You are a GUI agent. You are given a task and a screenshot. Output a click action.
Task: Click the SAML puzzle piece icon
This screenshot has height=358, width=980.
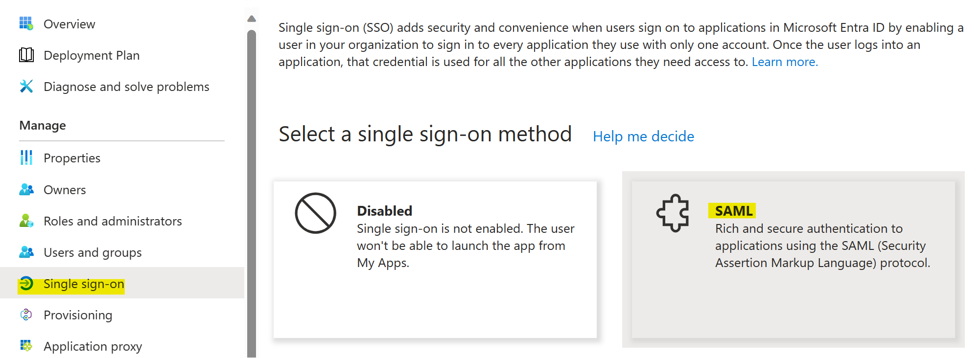pyautogui.click(x=673, y=213)
